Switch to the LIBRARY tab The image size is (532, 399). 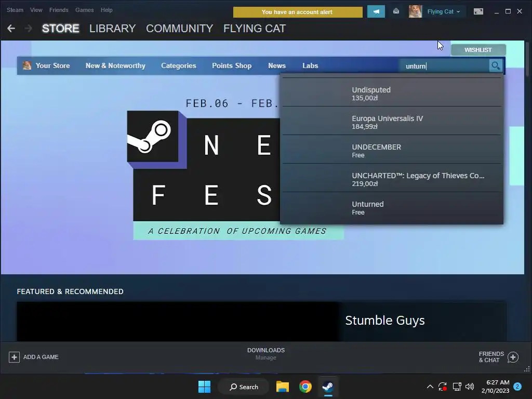point(112,29)
